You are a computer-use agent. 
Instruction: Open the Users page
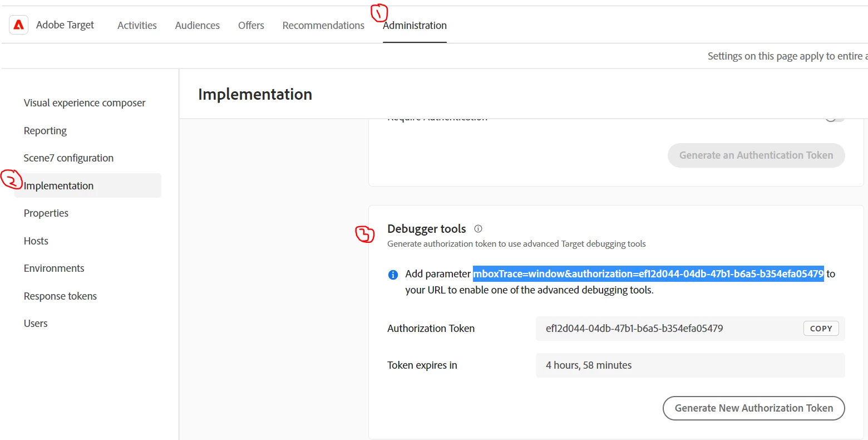pos(36,324)
